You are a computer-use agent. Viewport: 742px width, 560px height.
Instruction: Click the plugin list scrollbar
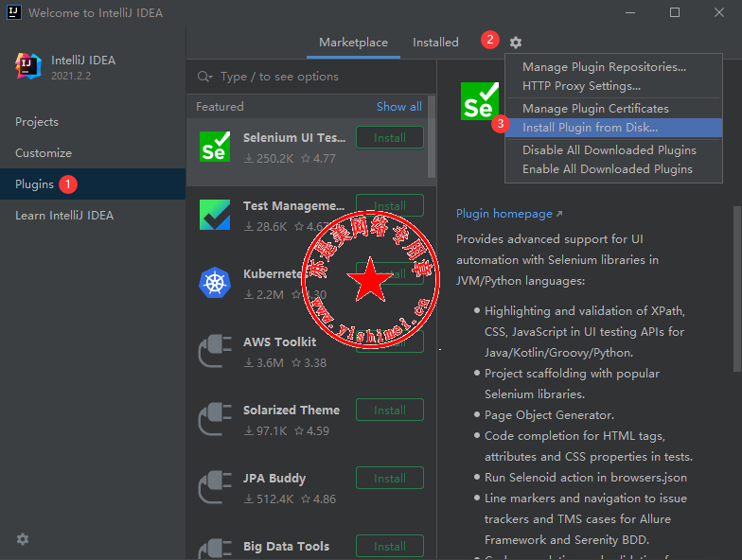tap(432, 137)
